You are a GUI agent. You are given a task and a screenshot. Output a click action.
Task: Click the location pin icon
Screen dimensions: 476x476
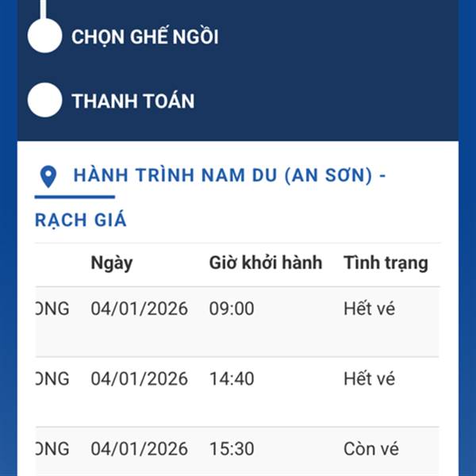click(x=48, y=176)
